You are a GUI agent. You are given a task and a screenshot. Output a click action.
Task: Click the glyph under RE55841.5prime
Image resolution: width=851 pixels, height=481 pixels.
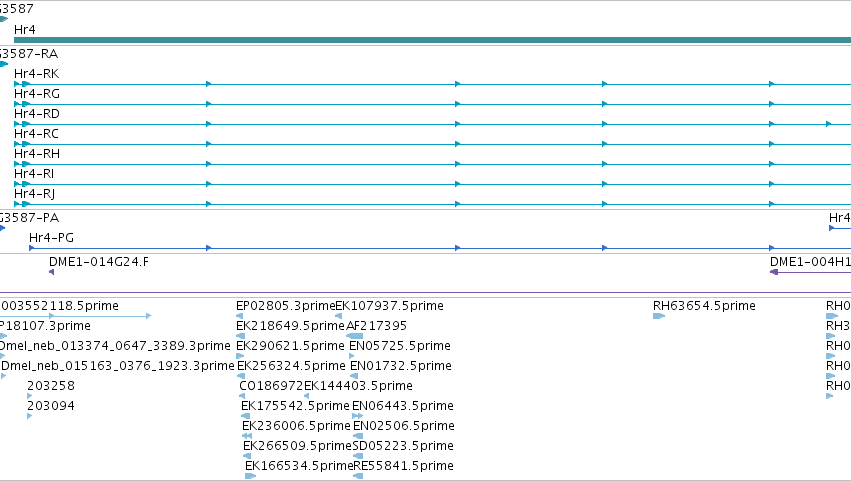pyautogui.click(x=358, y=476)
